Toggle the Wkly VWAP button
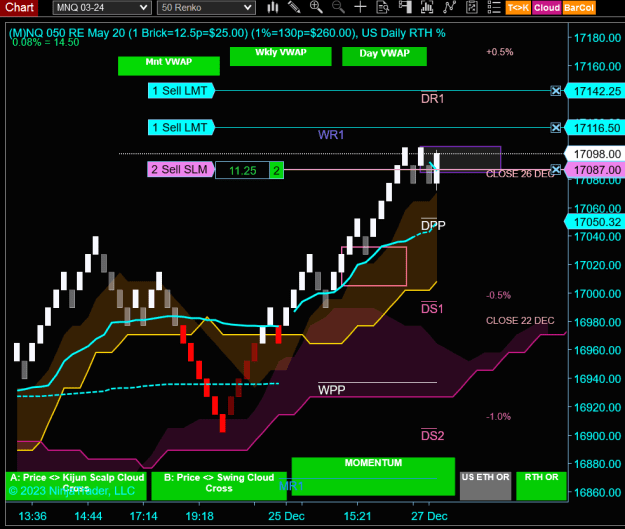Image resolution: width=625 pixels, height=529 pixels. click(x=281, y=56)
